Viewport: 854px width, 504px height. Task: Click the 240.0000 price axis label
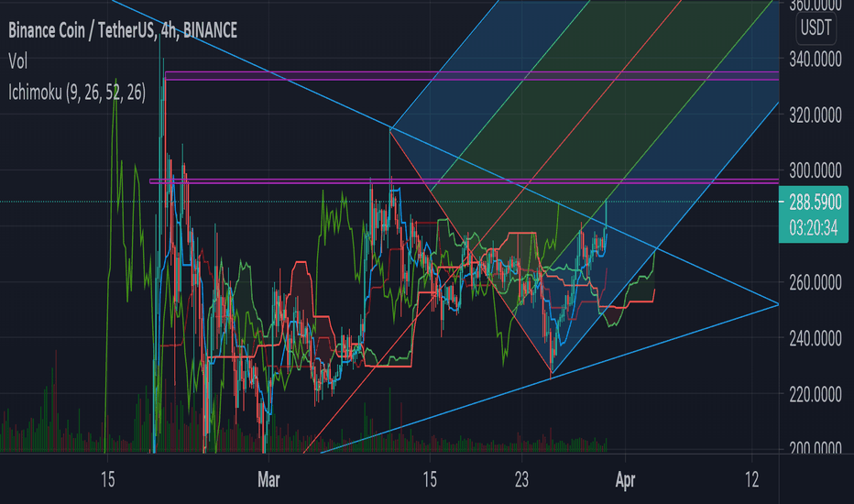pos(816,338)
